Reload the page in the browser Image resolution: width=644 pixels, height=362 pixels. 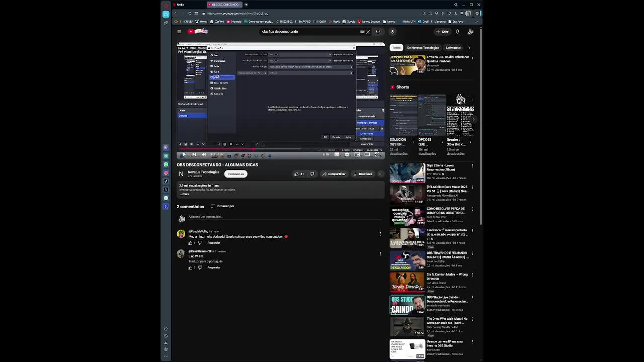tap(190, 13)
